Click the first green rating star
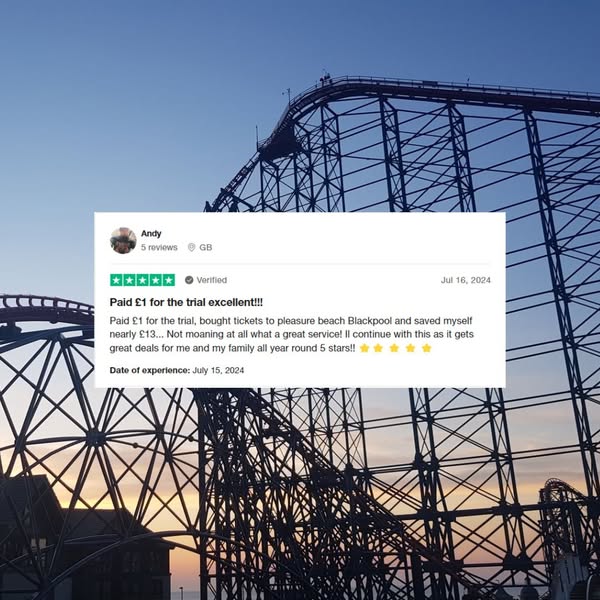 [116, 280]
